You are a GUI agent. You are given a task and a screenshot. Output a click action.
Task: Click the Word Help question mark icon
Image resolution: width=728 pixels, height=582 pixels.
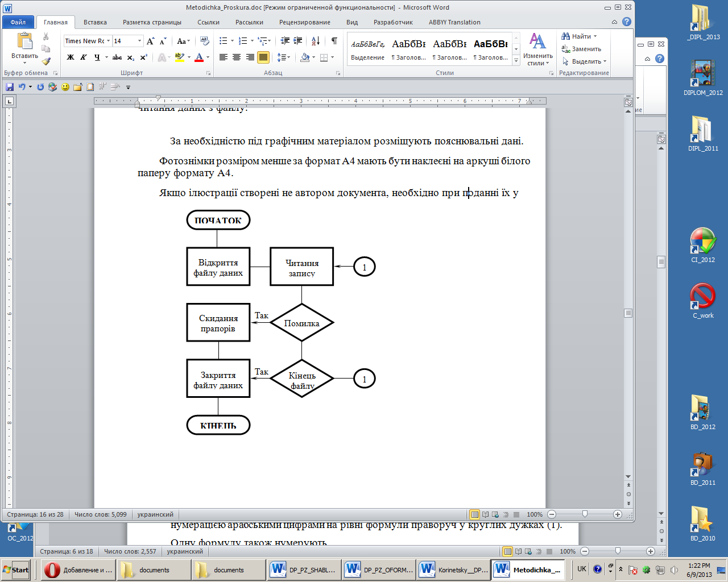627,22
